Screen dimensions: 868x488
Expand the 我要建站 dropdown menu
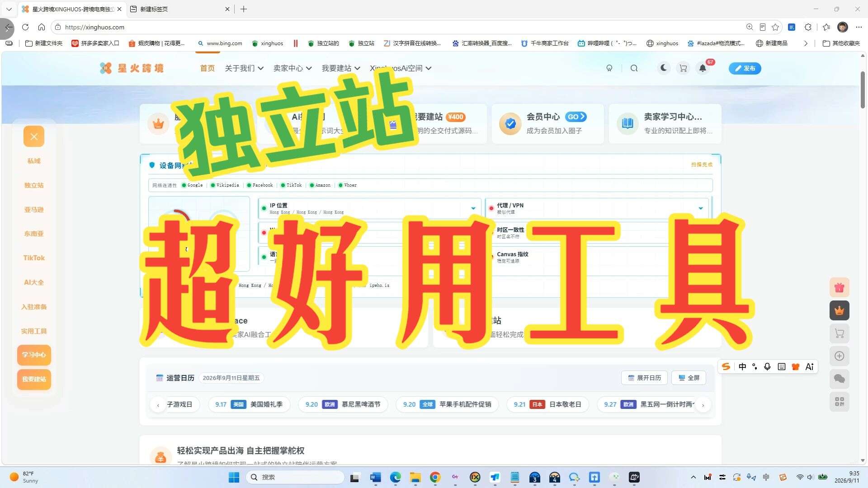pos(341,68)
